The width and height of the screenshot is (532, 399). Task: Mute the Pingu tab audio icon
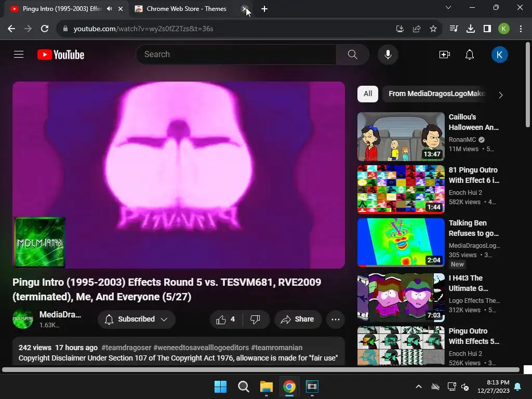tap(109, 9)
